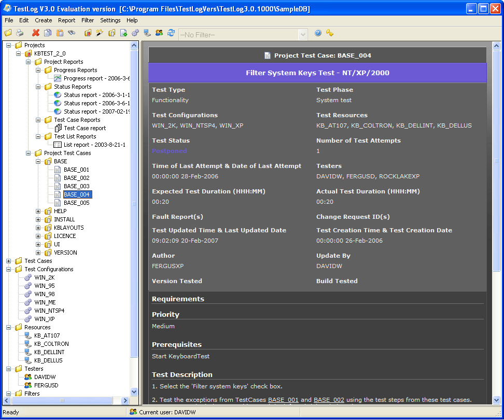Open the Edit menu
This screenshot has width=504, height=420.
pos(24,20)
